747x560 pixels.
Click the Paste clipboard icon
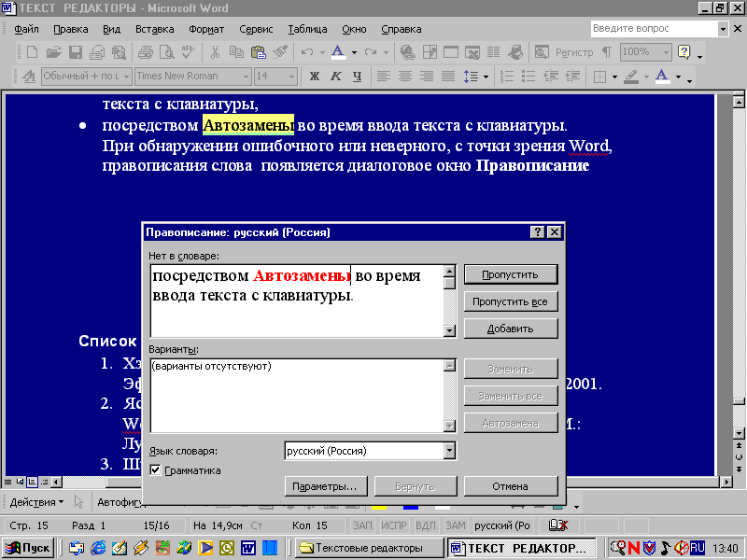259,52
